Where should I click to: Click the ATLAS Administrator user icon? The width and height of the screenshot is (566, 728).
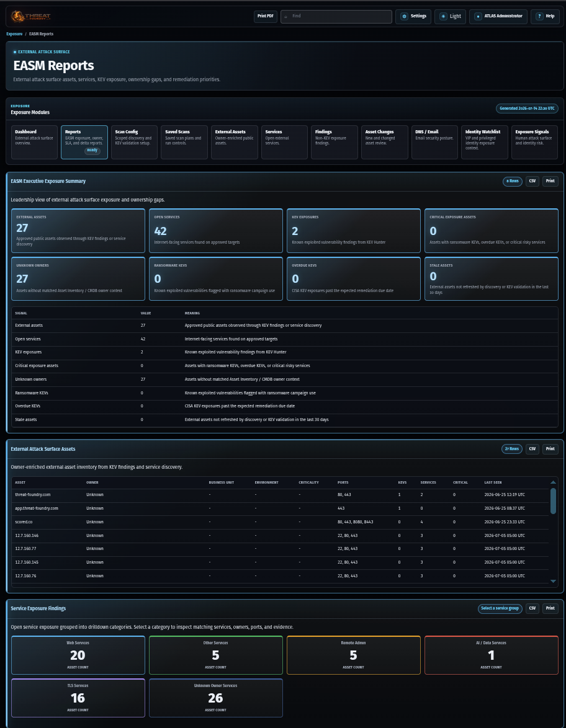pos(478,16)
